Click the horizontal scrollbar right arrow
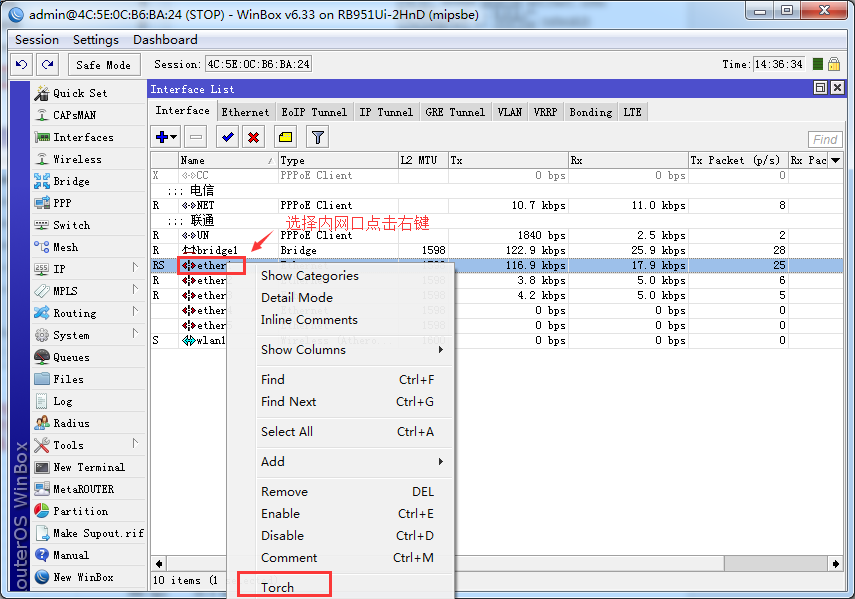 (835, 564)
